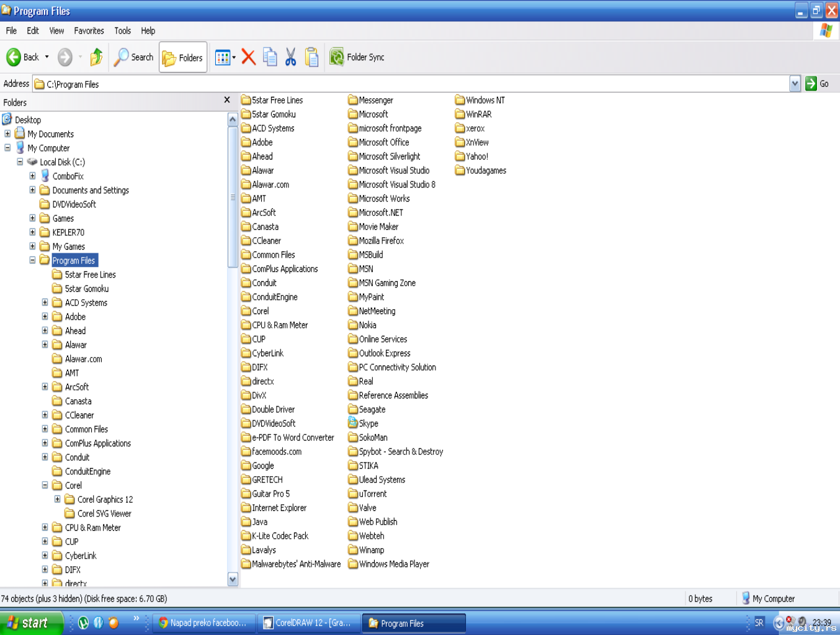Image resolution: width=840 pixels, height=635 pixels.
Task: Select Corel SVG Viewer in the Folders tree
Action: point(104,513)
